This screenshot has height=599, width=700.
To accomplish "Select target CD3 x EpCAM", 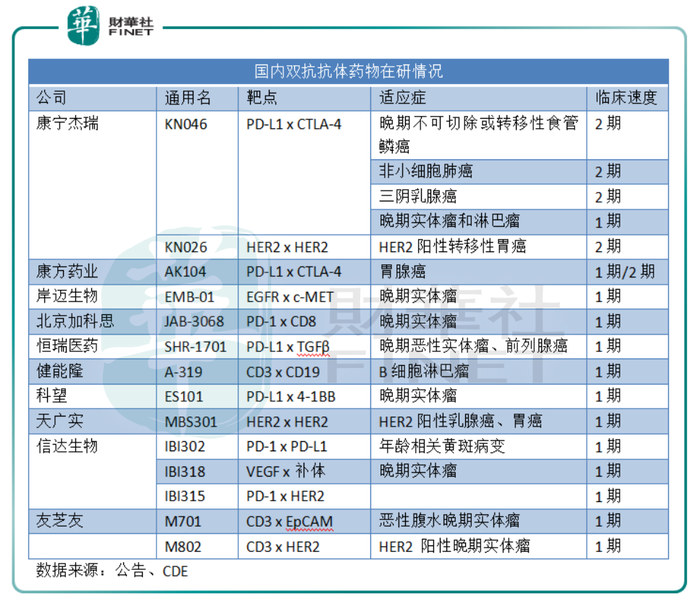I will pos(290,522).
